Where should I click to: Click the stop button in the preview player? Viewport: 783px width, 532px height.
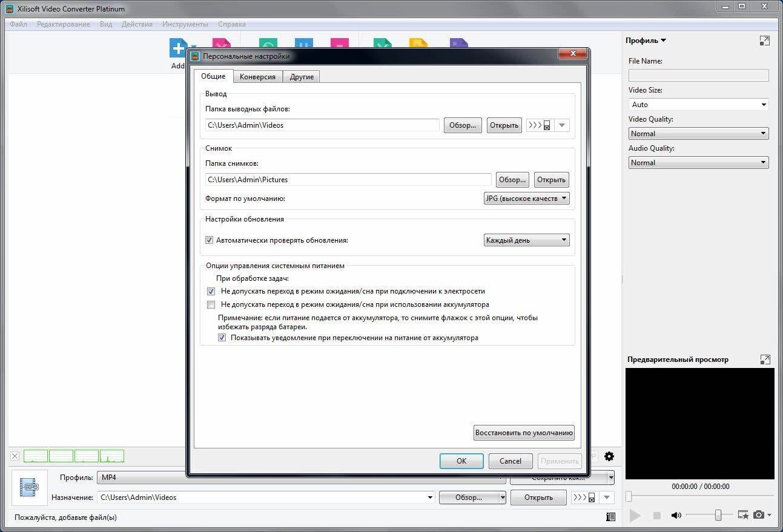tap(656, 515)
